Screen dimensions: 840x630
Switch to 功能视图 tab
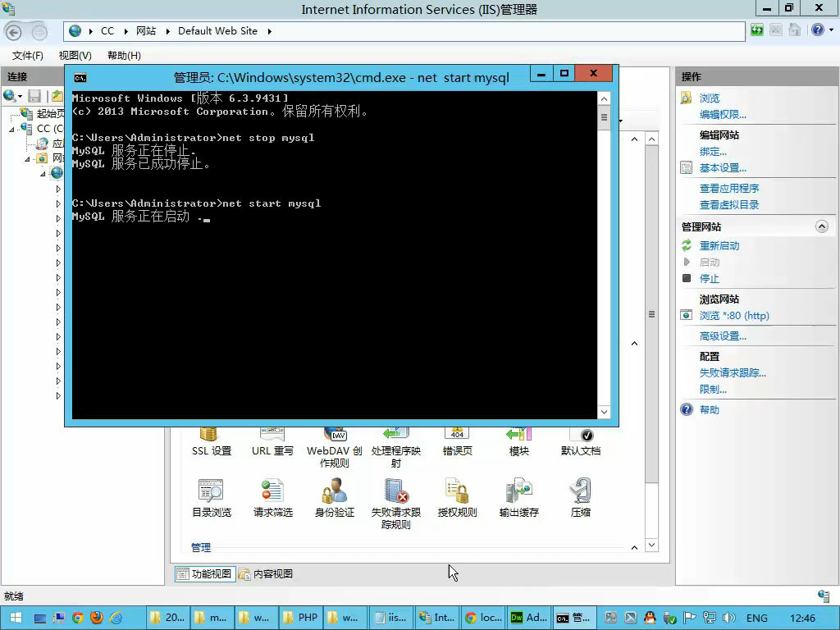[205, 573]
